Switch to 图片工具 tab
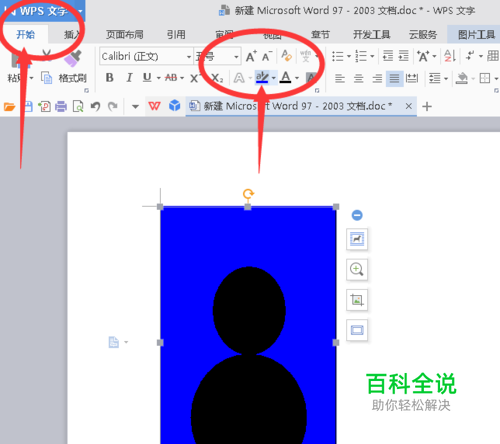Screen dimensions: 500x444 coord(476,35)
